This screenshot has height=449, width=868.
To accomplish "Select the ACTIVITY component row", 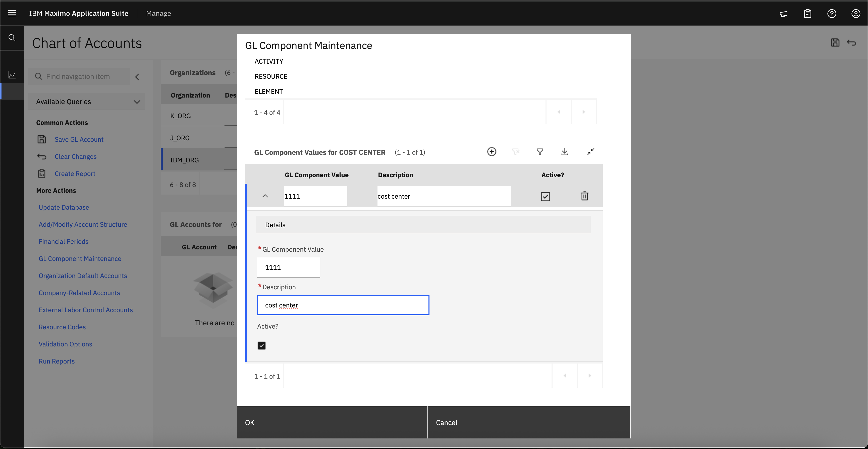I will tap(420, 61).
